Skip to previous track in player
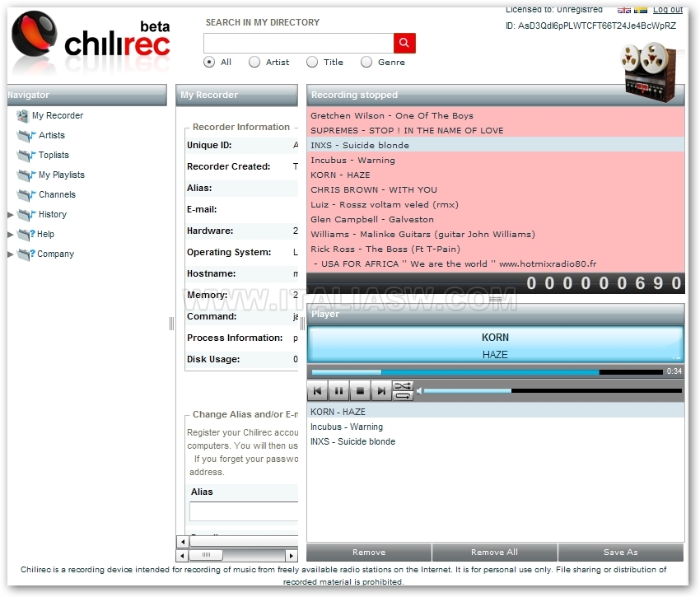The height and width of the screenshot is (597, 700). tap(317, 390)
